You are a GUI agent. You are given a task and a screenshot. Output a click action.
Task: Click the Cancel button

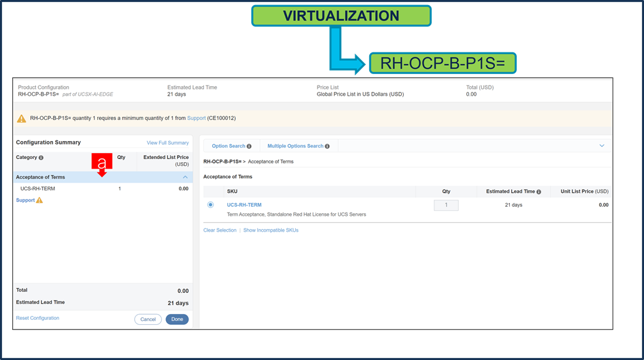(x=148, y=319)
